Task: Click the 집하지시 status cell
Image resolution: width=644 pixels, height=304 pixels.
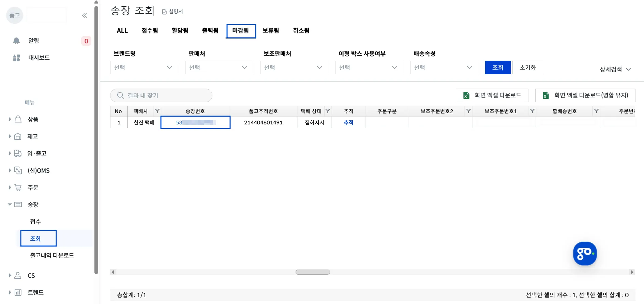Action: point(315,122)
